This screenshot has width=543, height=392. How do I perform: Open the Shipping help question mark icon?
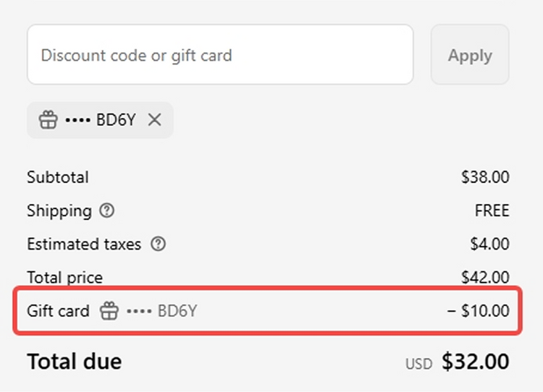[x=107, y=211]
